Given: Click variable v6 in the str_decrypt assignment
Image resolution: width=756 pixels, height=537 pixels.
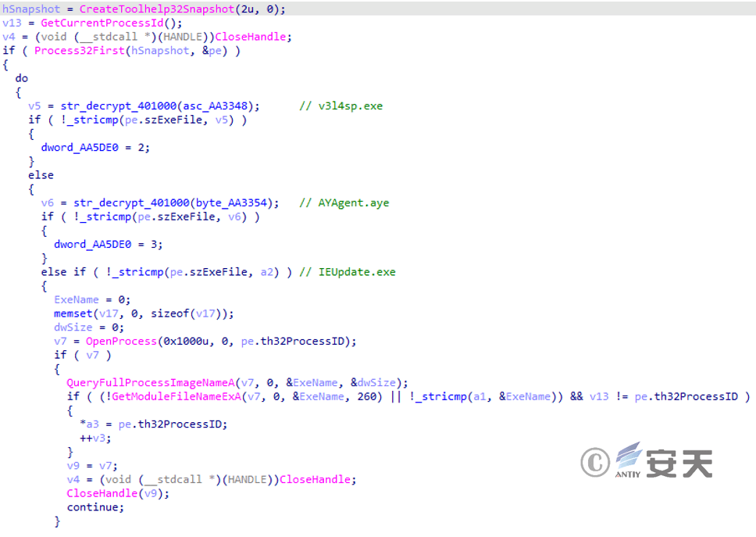Looking at the screenshot, I should (47, 202).
